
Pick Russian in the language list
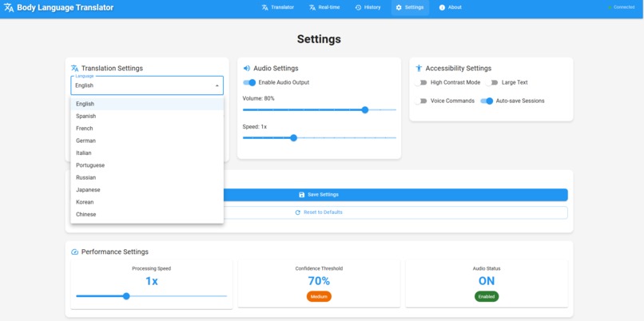(147, 178)
